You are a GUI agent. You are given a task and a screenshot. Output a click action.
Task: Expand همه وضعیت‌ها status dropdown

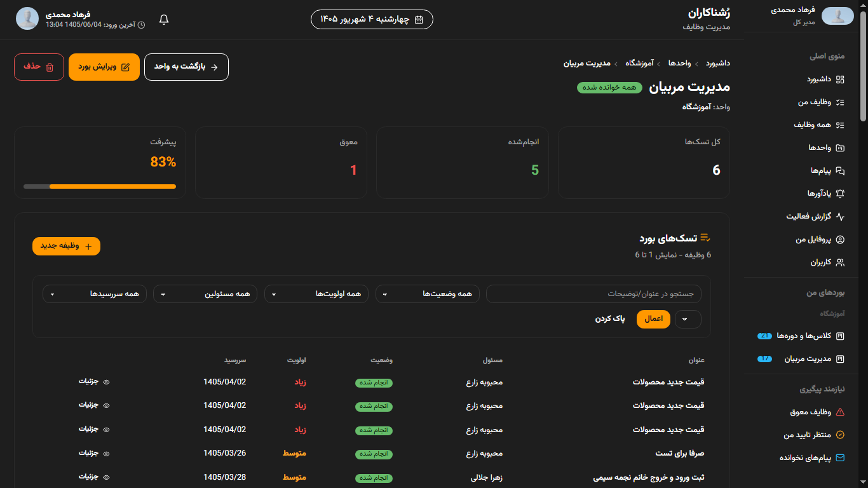(x=428, y=294)
